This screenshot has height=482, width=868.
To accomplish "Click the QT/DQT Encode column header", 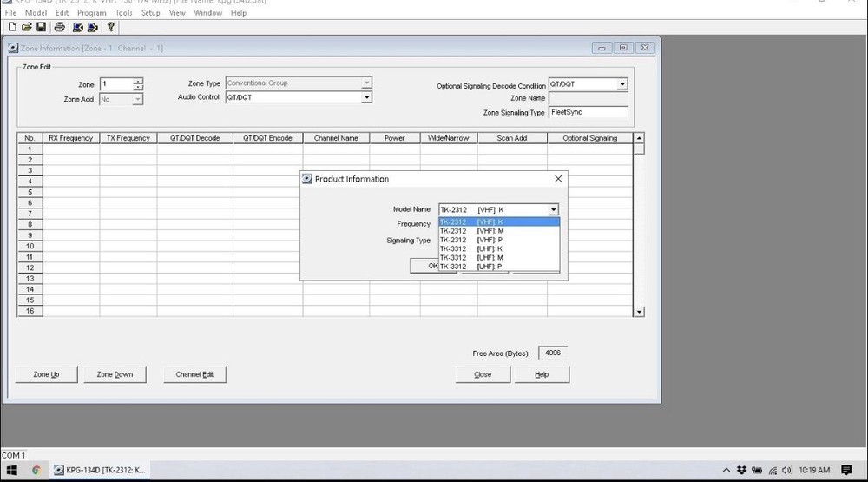I will pos(268,138).
